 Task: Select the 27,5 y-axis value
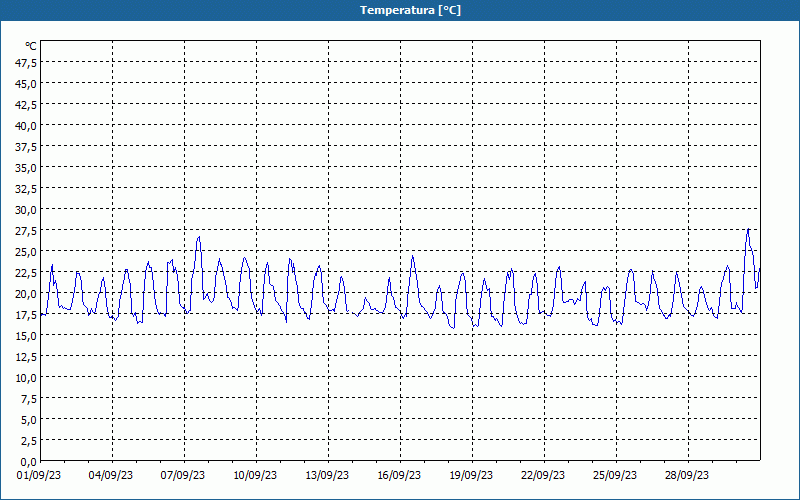(x=26, y=231)
